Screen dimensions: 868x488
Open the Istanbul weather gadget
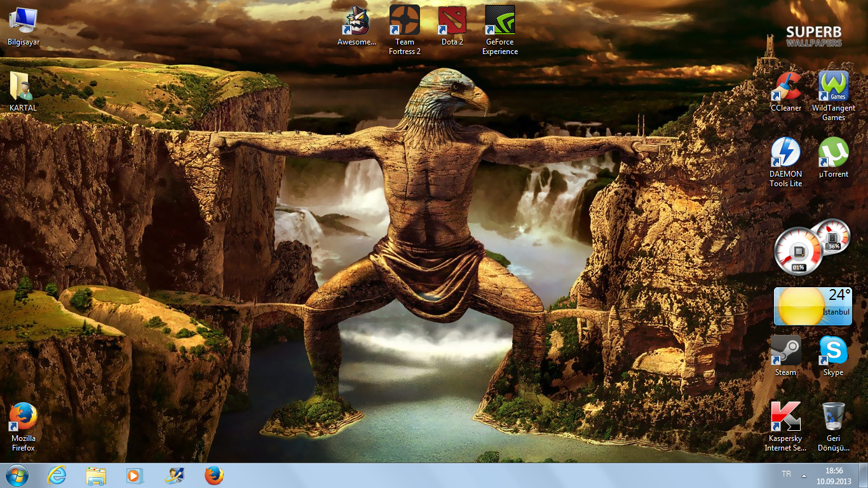point(813,306)
